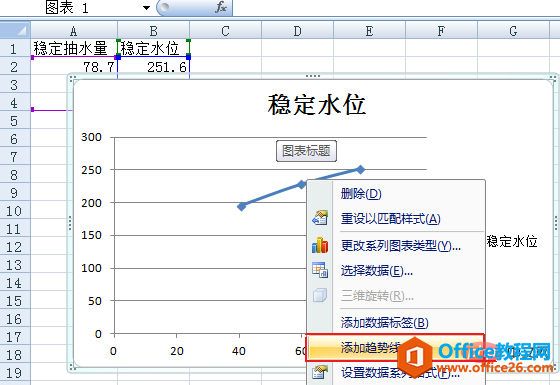Click cell B1 with 稳定水位
This screenshot has height=385, width=560.
pos(154,48)
